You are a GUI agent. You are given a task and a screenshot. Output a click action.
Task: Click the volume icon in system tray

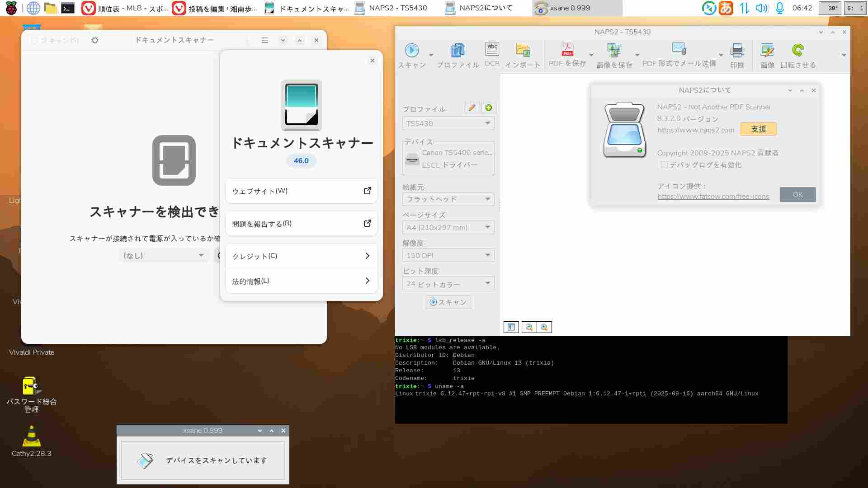pos(762,8)
